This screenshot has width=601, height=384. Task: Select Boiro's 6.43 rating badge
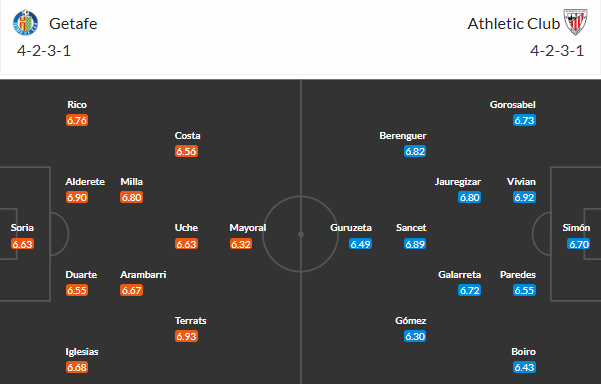[524, 367]
